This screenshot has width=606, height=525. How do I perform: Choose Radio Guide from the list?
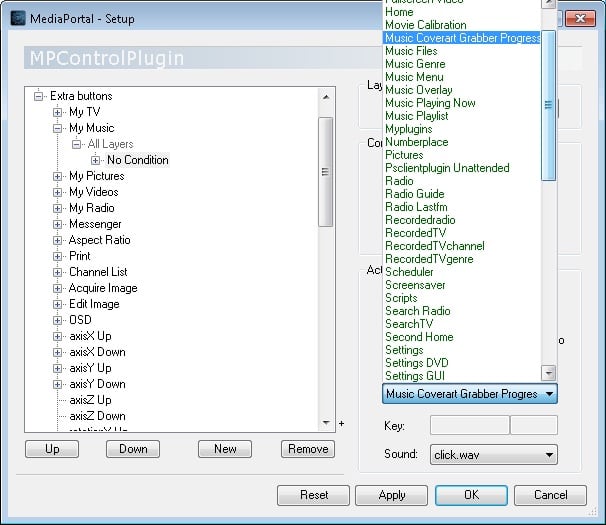point(414,194)
